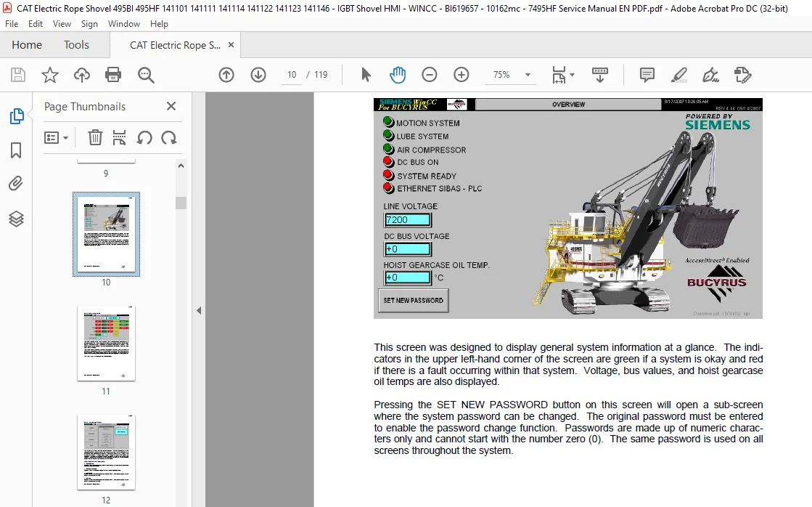Image resolution: width=812 pixels, height=507 pixels.
Task: Select page 10 thumbnail
Action: click(x=106, y=234)
